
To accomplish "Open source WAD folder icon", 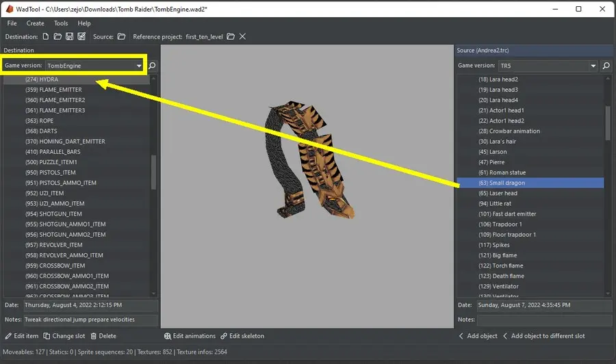I will click(121, 36).
